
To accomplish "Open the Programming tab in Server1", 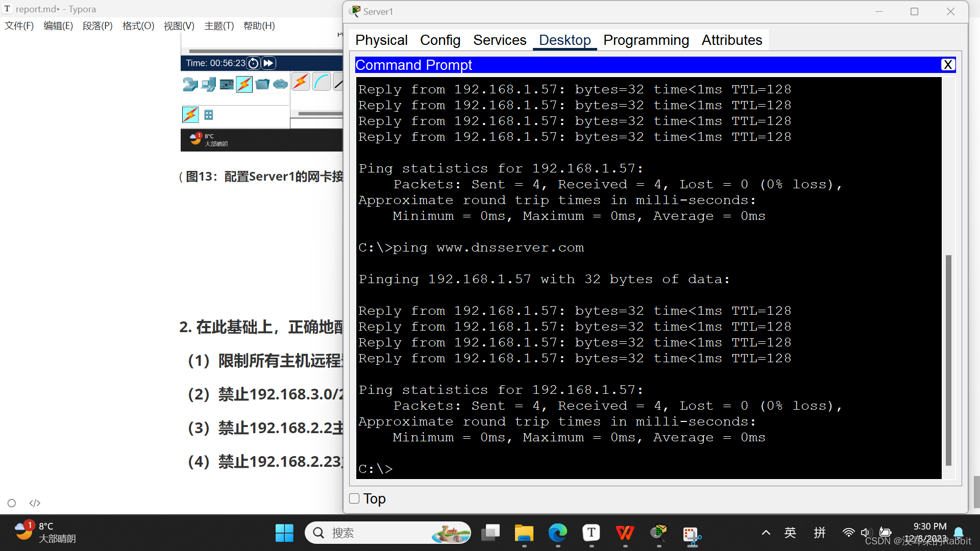I will pyautogui.click(x=646, y=40).
